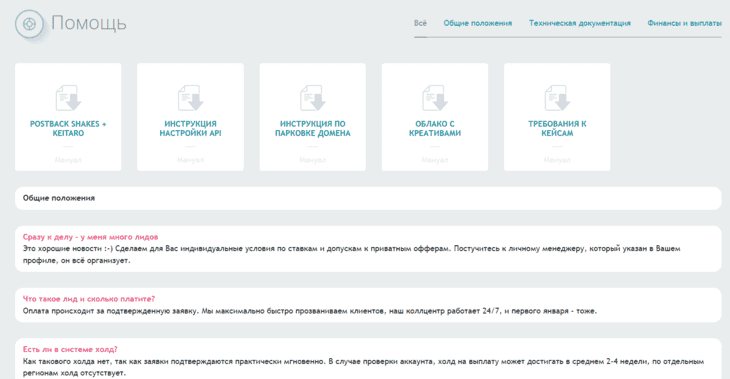
Task: Click document icon on Инструкция настройки API card
Action: pos(190,98)
